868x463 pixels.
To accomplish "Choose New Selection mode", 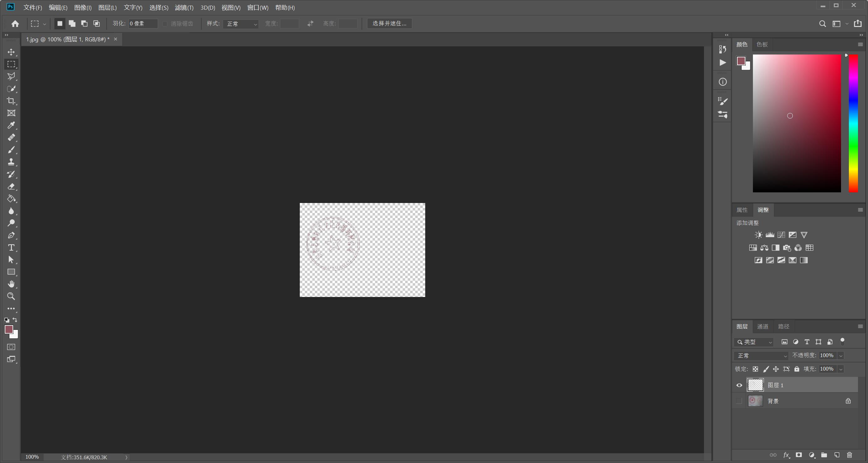I will (60, 23).
